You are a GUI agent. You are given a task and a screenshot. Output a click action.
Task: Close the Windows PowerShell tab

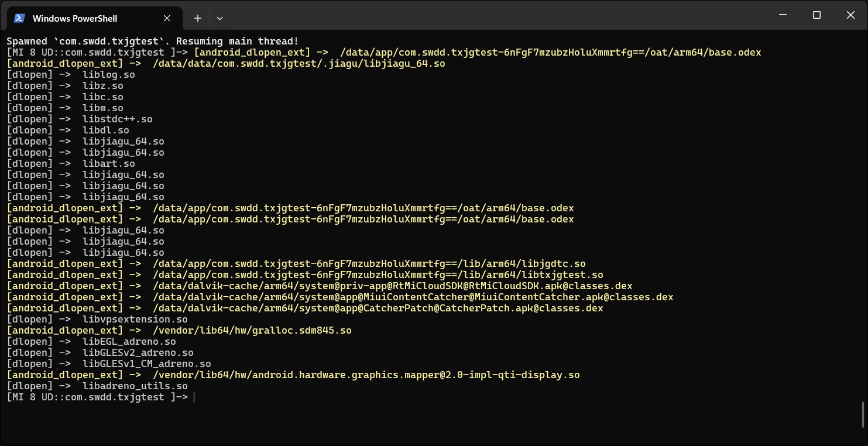coord(167,18)
